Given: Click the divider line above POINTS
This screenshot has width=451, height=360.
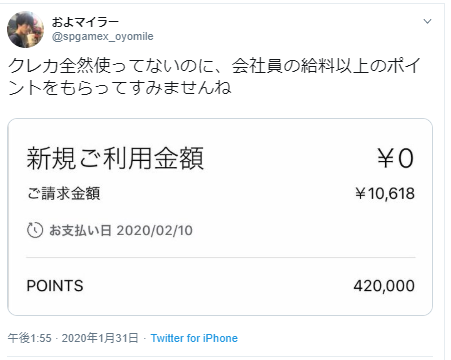Looking at the screenshot, I should pos(221,257).
